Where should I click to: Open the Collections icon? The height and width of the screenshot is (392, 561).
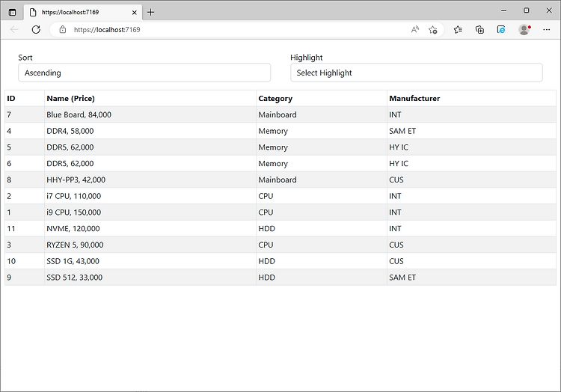point(479,30)
